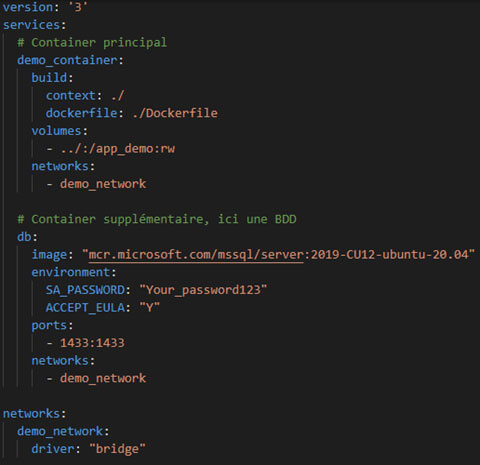
Task: Click the 'driver:' key
Action: 56,449
